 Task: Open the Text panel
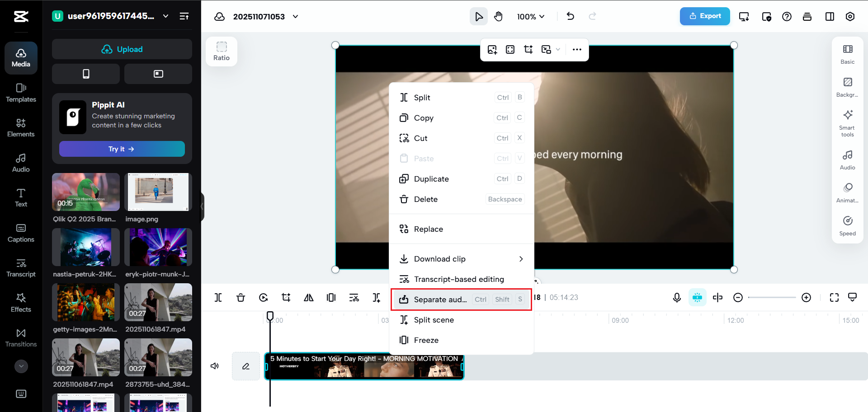[21, 198]
